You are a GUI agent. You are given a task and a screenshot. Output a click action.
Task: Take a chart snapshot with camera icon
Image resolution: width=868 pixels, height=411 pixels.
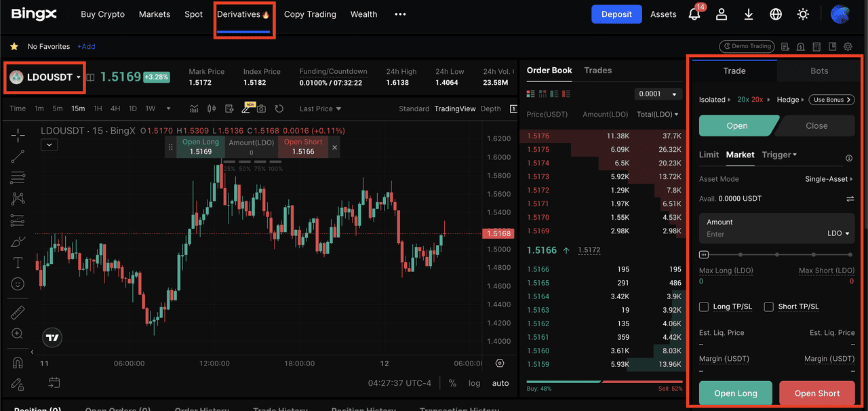coord(261,109)
